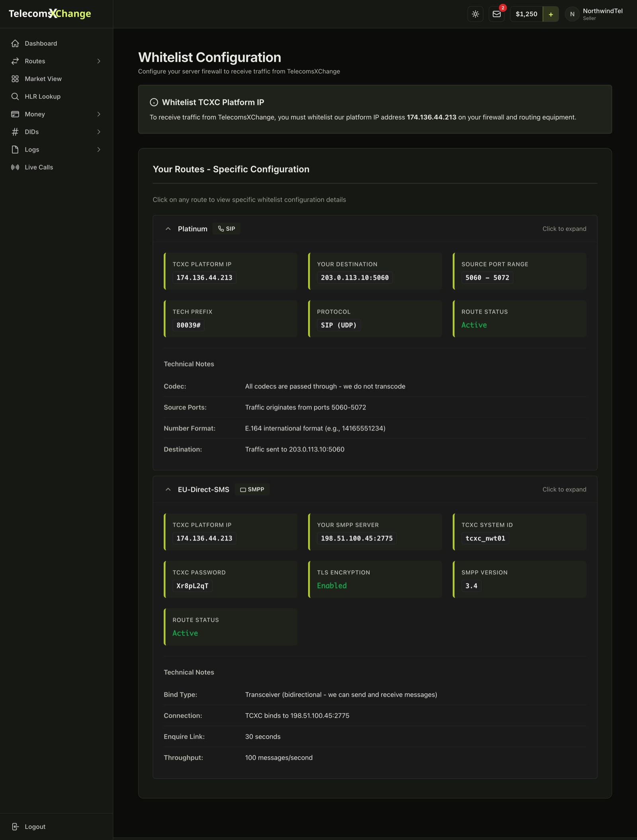Click the NorthwindTel avatar circle
The width and height of the screenshot is (637, 840).
click(572, 14)
